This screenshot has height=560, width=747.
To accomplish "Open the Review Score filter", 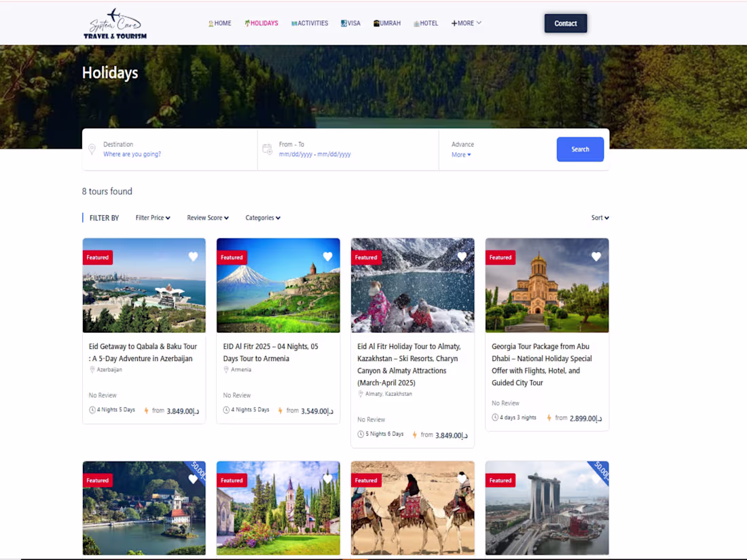I will [207, 217].
